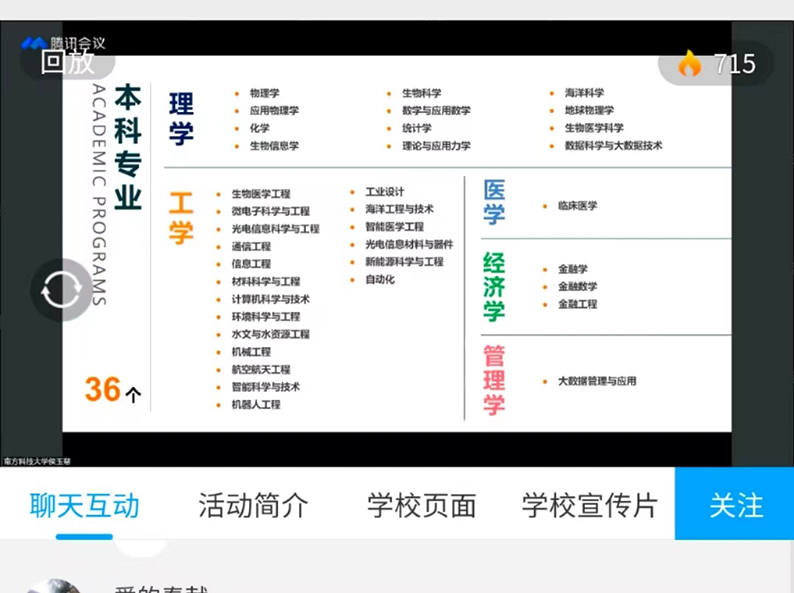Click the flame popularity icon

click(689, 64)
